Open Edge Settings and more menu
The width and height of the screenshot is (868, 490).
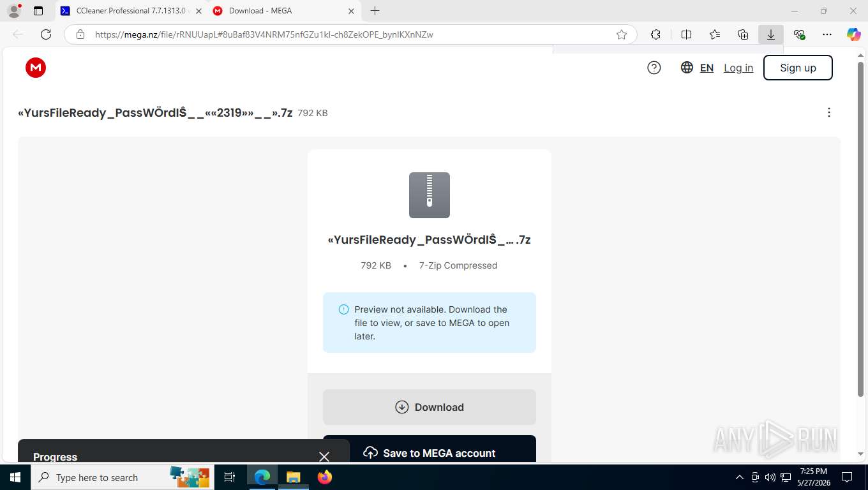point(827,34)
